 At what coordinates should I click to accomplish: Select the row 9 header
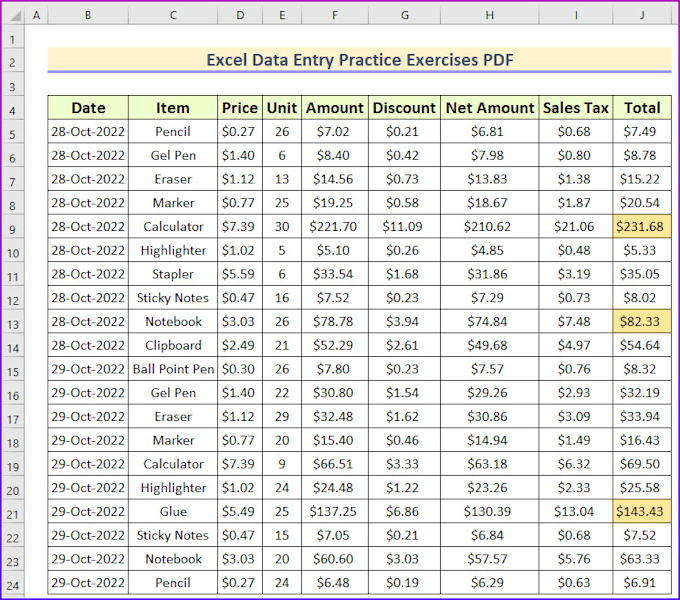pos(13,227)
